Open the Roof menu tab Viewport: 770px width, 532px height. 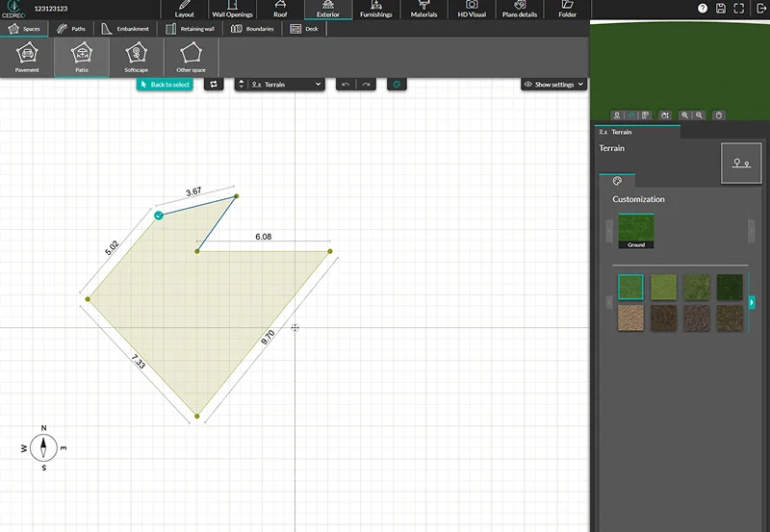point(279,10)
